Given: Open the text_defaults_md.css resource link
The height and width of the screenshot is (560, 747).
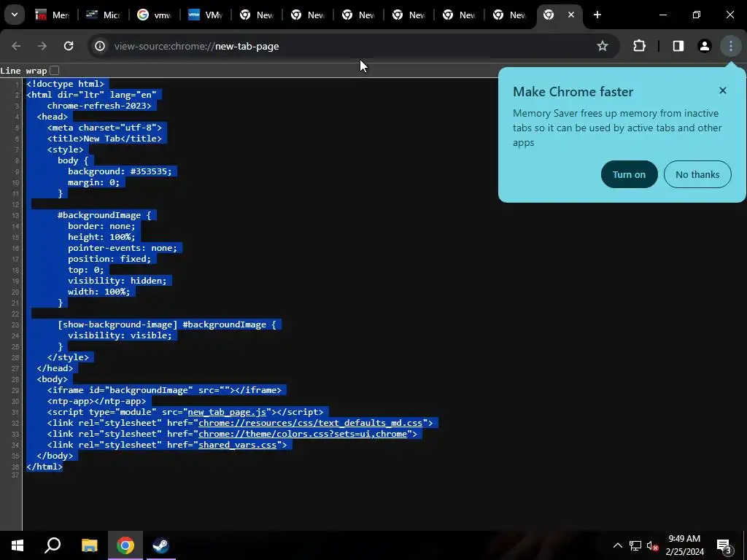Looking at the screenshot, I should (311, 423).
